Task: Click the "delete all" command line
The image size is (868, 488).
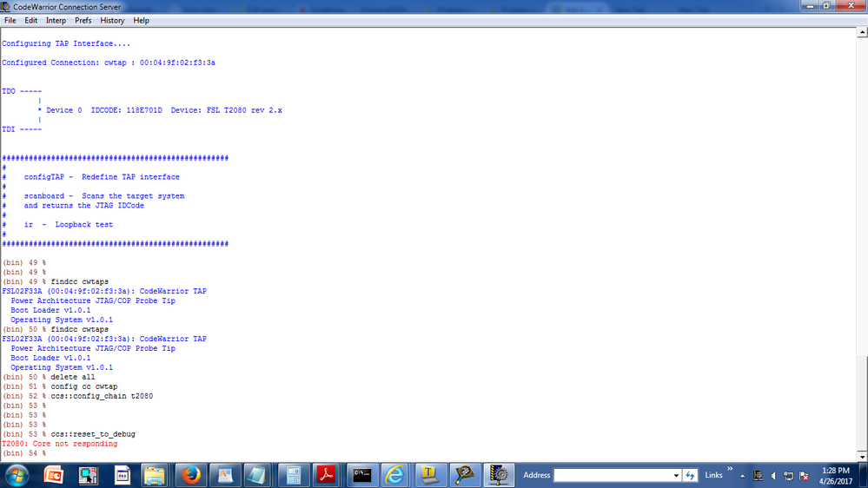Action: tap(72, 378)
